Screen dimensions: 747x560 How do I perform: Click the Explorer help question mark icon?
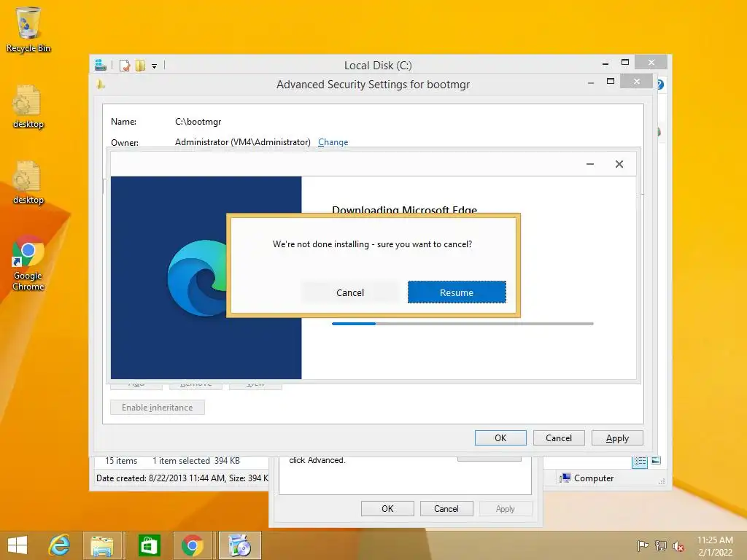(659, 85)
